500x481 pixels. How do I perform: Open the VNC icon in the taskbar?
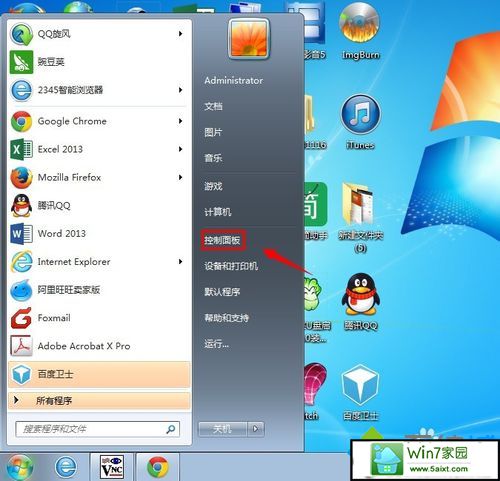[x=112, y=467]
